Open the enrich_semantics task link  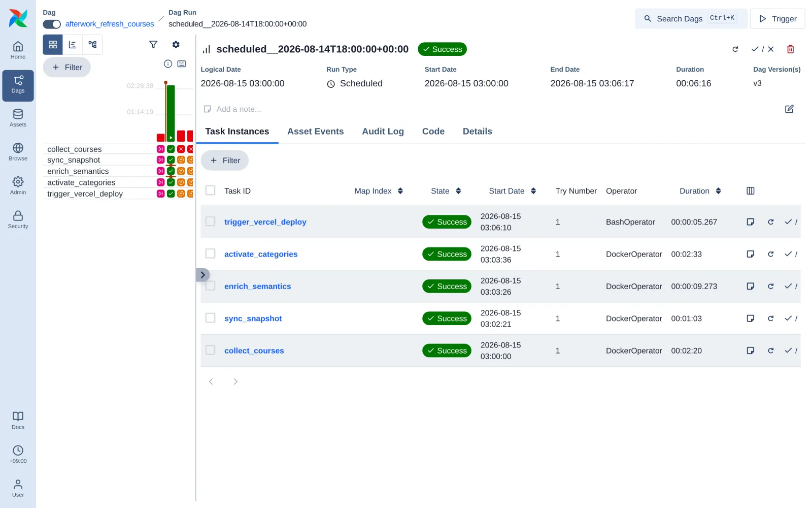257,287
